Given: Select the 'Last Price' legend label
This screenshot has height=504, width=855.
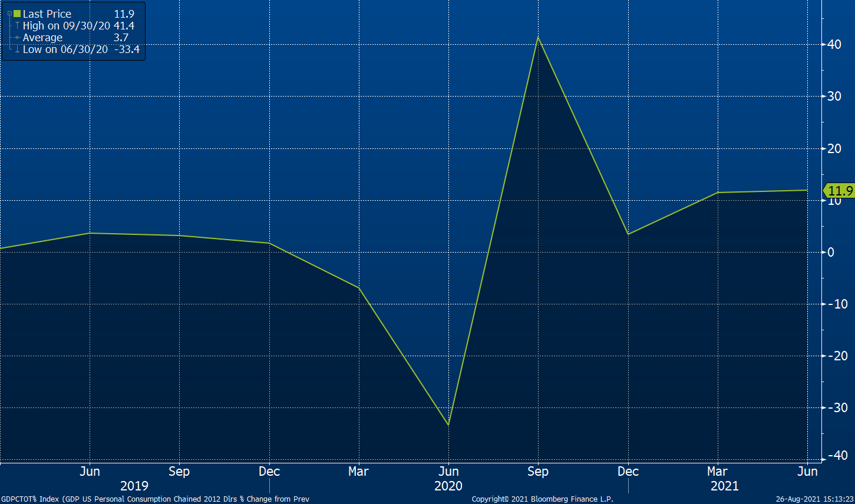Looking at the screenshot, I should (x=47, y=14).
